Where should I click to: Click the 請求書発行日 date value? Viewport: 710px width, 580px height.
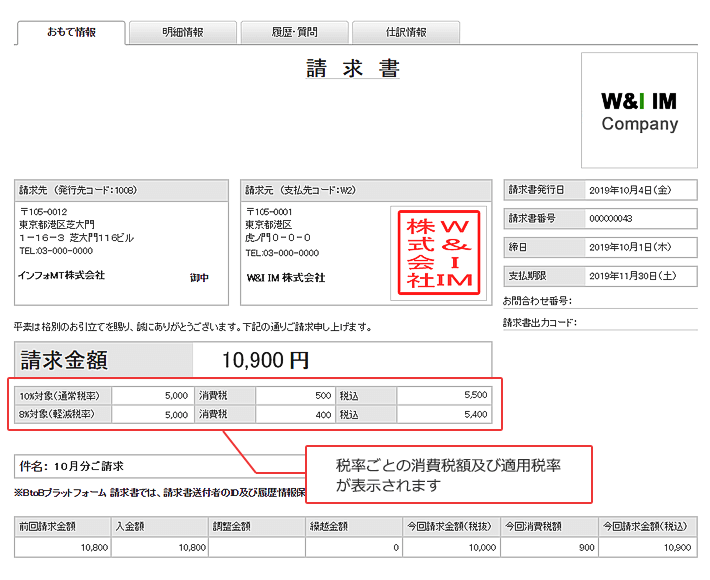coord(641,190)
